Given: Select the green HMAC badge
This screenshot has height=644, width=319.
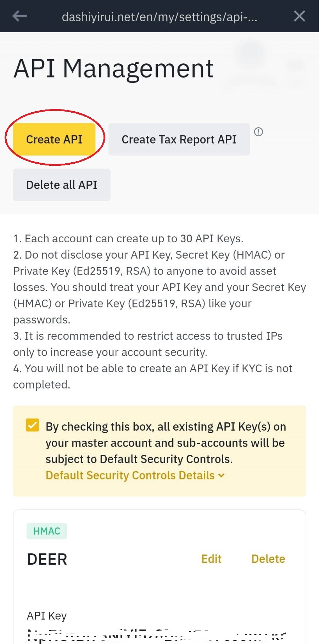Looking at the screenshot, I should pos(47,531).
